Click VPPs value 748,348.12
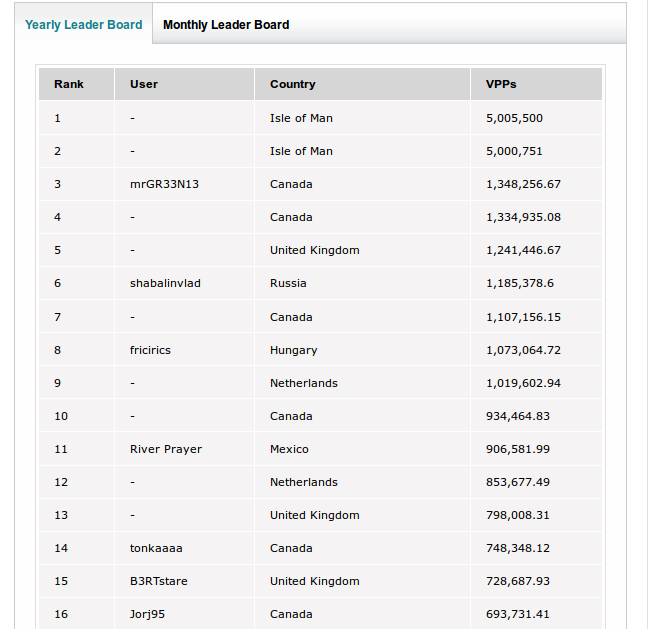This screenshot has width=656, height=629. point(518,548)
